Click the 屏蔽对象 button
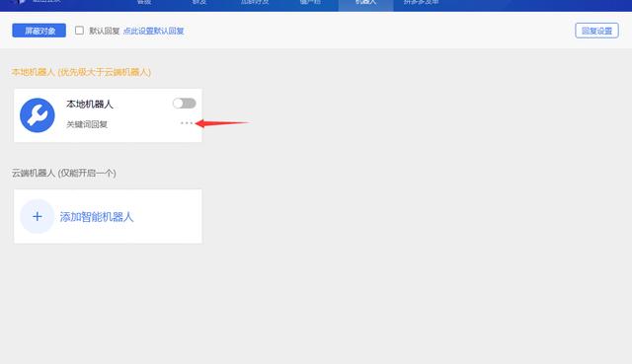This screenshot has height=364, width=632. pos(39,31)
